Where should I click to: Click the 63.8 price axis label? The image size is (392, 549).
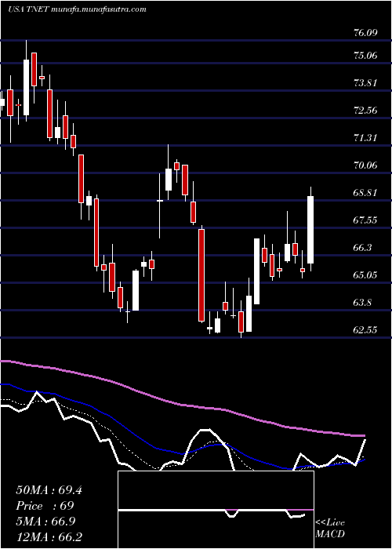[362, 303]
